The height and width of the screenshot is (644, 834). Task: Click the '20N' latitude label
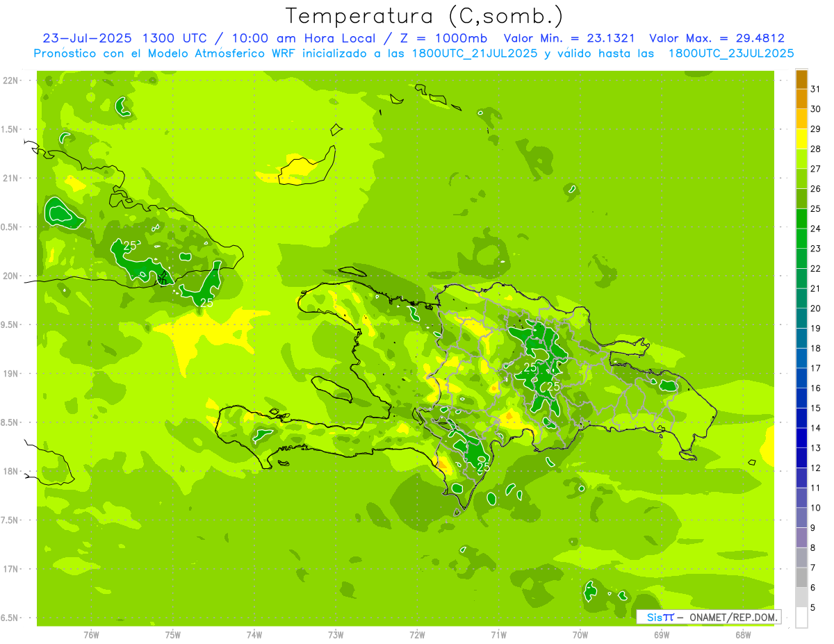click(x=12, y=276)
